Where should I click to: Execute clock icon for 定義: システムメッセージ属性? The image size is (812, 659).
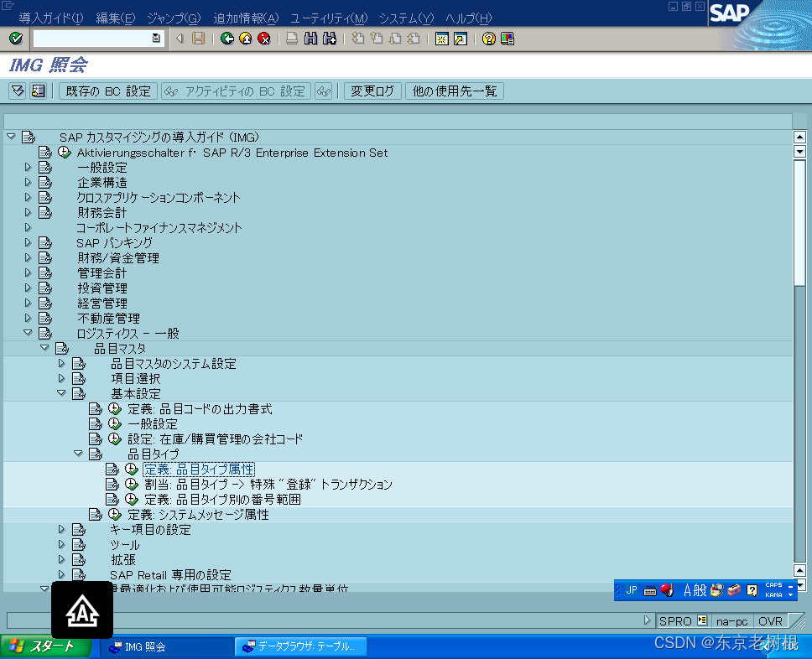click(114, 514)
